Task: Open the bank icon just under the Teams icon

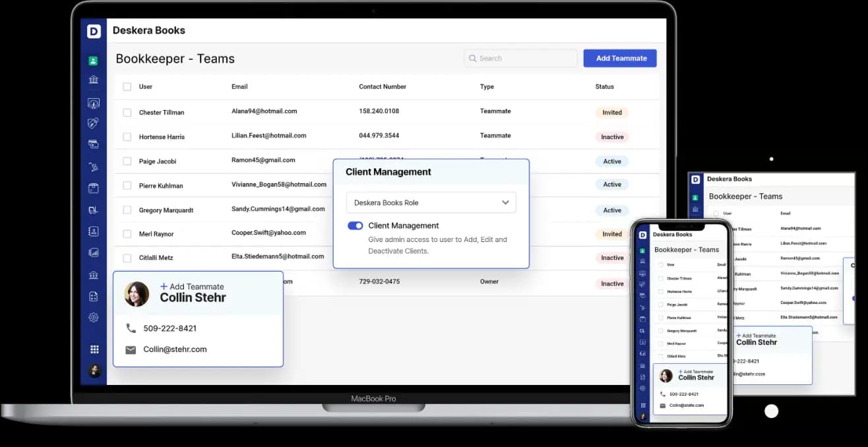Action: (93, 80)
